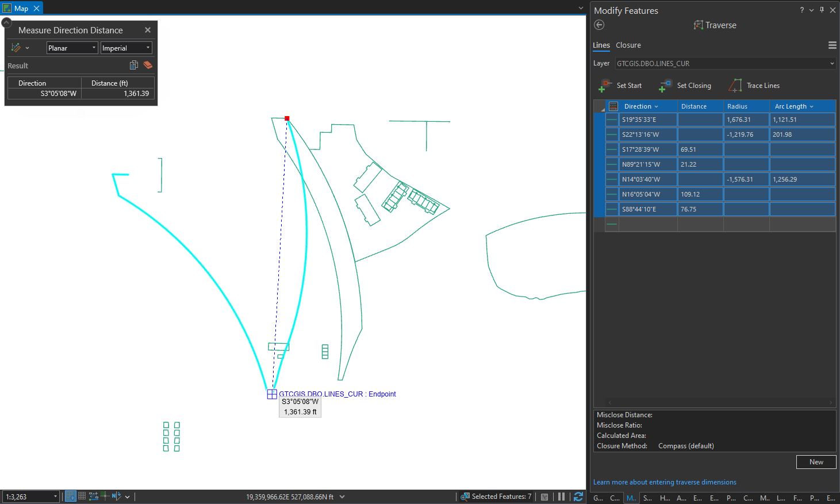Viewport: 840px width, 504px height.
Task: Open the map scale selector showing 1:3,263
Action: [30, 496]
